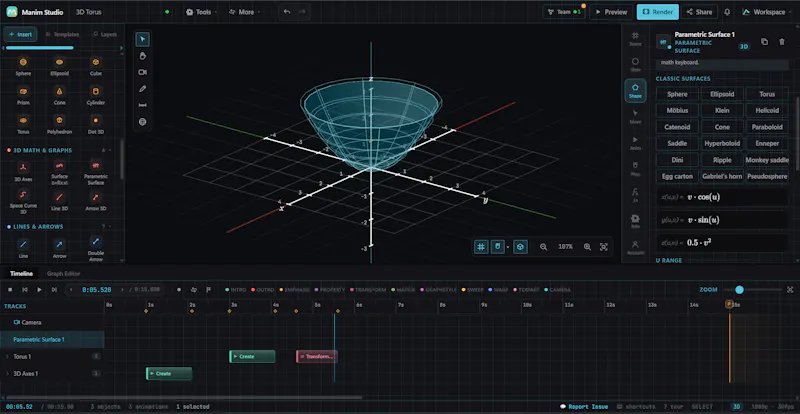Viewport: 800px width, 414px height.
Task: Open the Tools dropdown menu
Action: 202,12
